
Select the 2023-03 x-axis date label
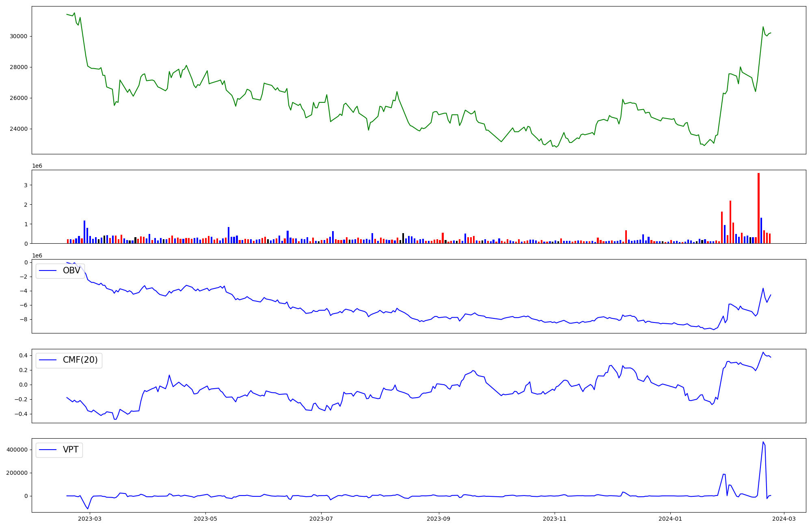point(89,519)
